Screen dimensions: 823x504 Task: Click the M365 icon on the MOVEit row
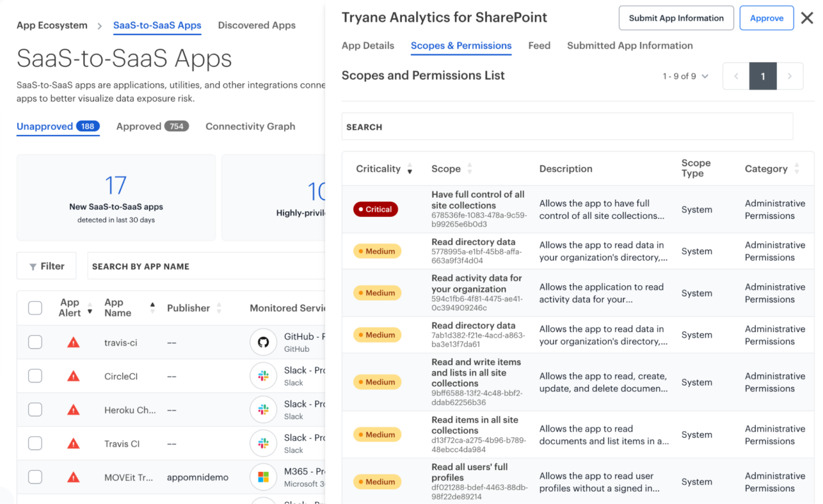[x=263, y=477]
